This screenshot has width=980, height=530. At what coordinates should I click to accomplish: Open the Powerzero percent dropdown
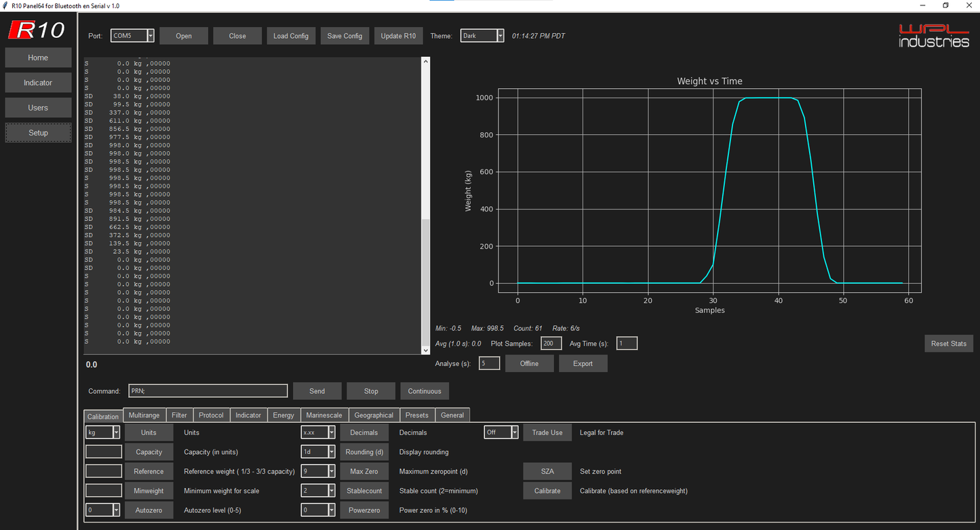pyautogui.click(x=331, y=510)
